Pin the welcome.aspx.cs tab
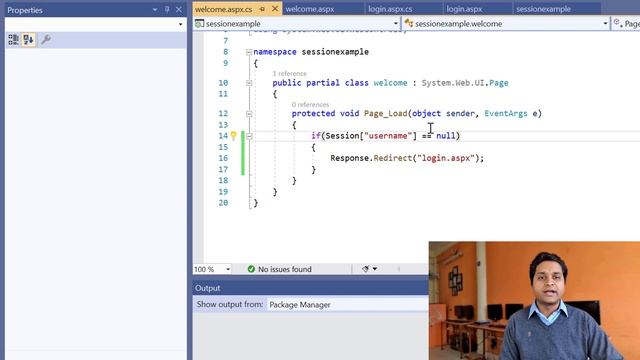 click(x=262, y=9)
